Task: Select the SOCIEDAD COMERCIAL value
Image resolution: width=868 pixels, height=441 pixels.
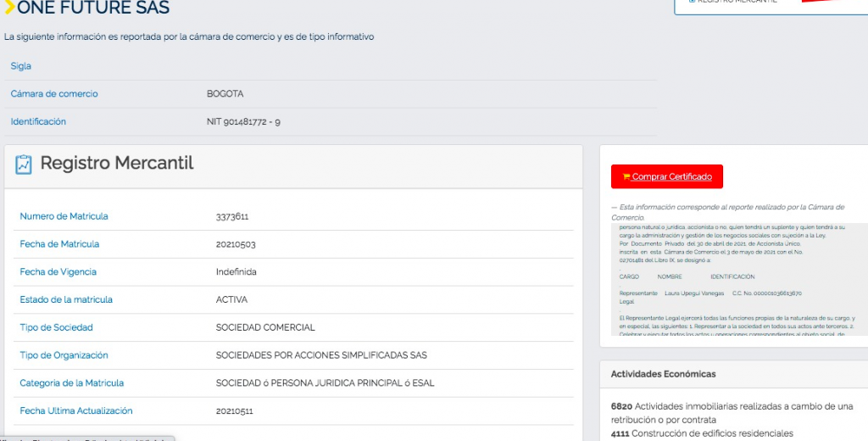Action: pyautogui.click(x=265, y=327)
